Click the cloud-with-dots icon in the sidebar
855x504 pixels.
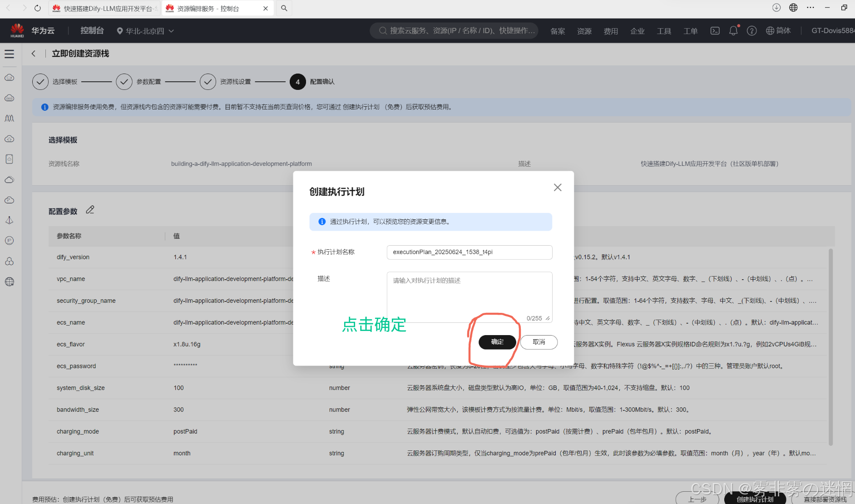click(9, 200)
